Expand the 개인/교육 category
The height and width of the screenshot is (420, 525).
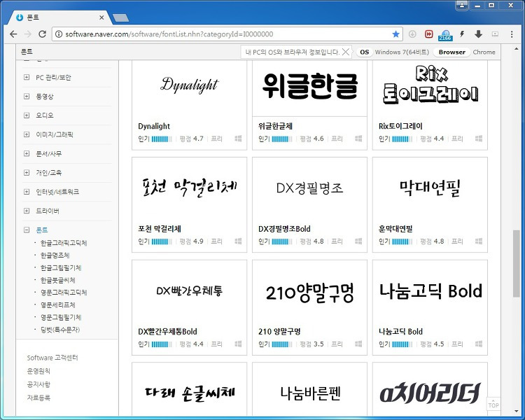click(x=27, y=173)
